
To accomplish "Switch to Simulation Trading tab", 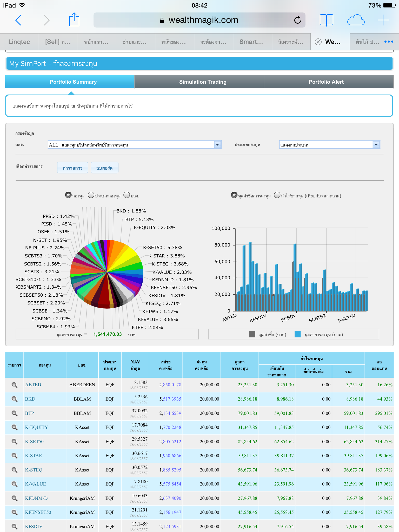I will (203, 82).
